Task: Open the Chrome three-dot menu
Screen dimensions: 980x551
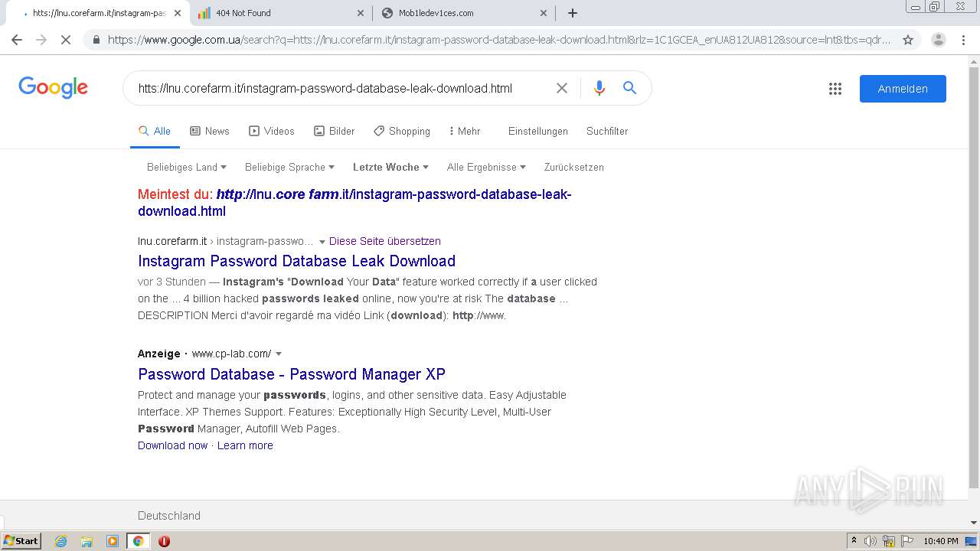Action: [963, 40]
